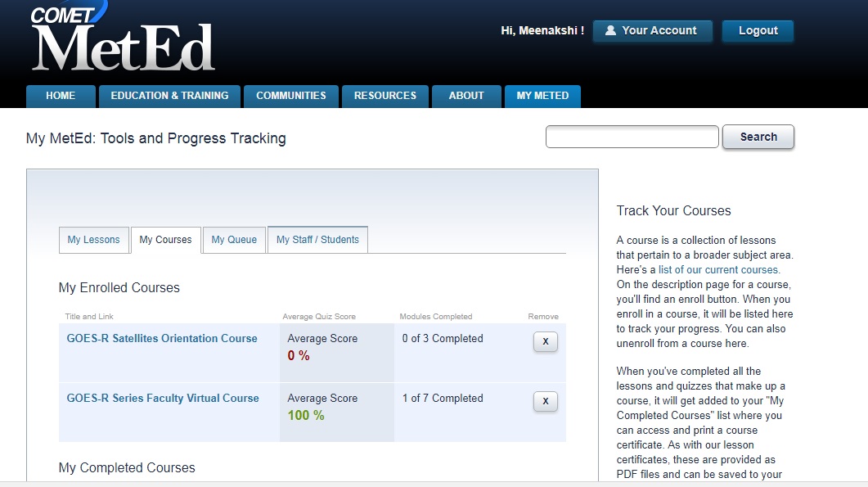
Task: Click 'My MetEd: Tools and Progress Tracking' title
Action: tap(156, 138)
